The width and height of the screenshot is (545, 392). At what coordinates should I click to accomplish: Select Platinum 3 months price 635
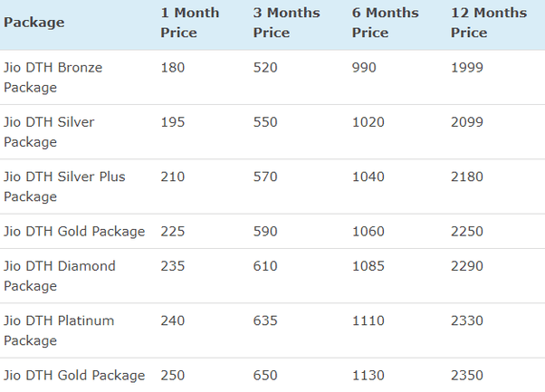coord(265,320)
